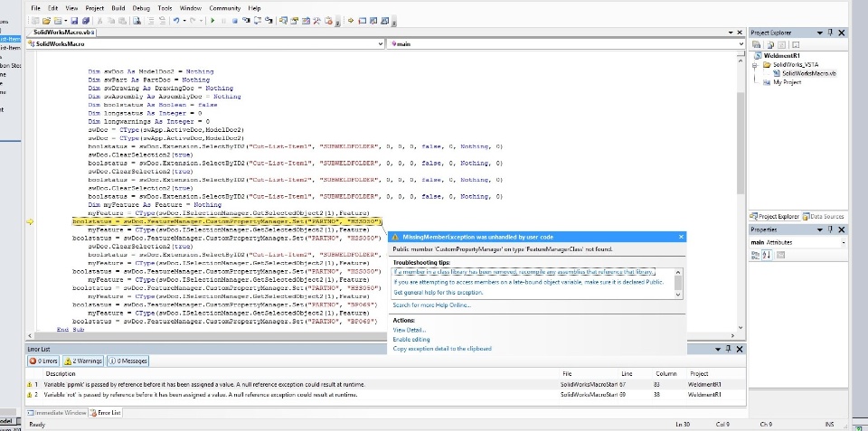Step into code using the step into icon

pos(246,21)
